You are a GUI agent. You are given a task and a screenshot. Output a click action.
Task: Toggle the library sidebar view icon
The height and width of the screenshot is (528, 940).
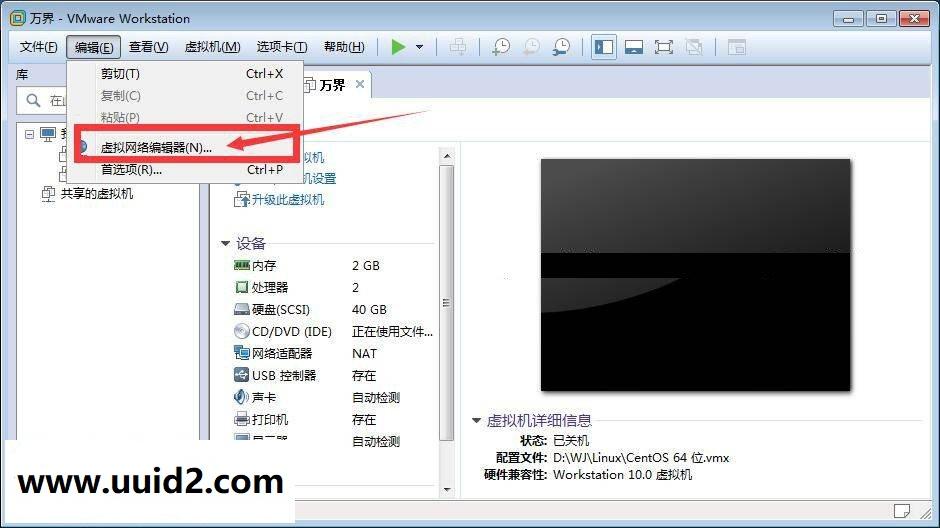pyautogui.click(x=604, y=47)
